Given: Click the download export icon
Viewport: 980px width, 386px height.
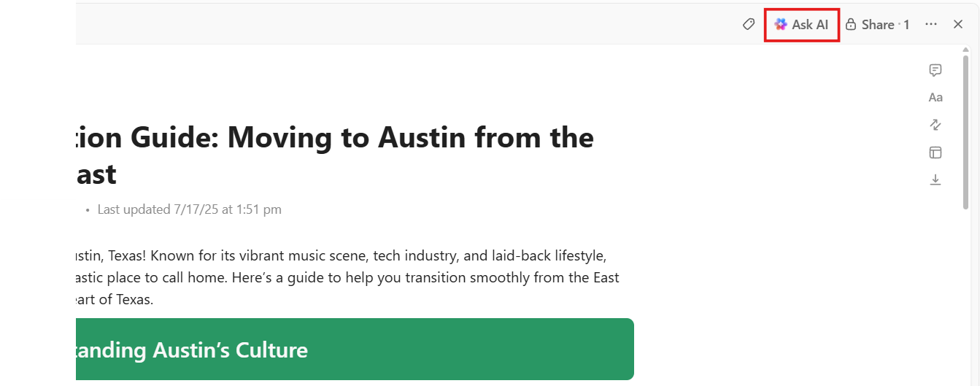Looking at the screenshot, I should click(935, 180).
